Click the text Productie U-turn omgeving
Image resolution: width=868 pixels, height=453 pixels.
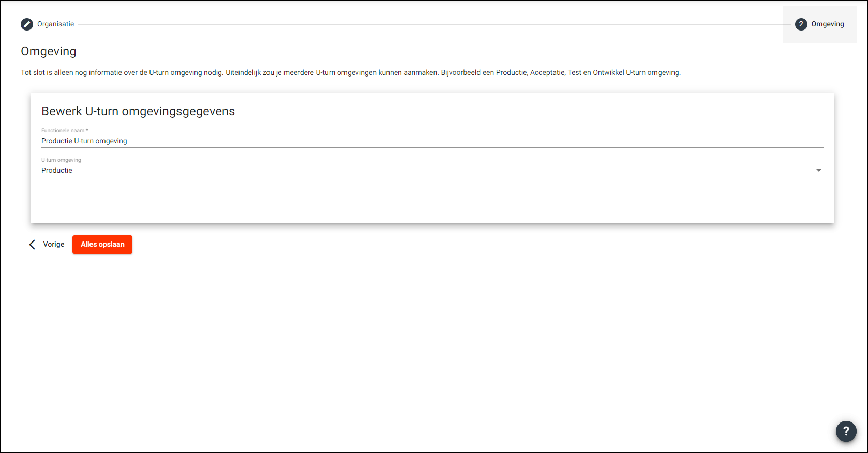[x=84, y=141]
